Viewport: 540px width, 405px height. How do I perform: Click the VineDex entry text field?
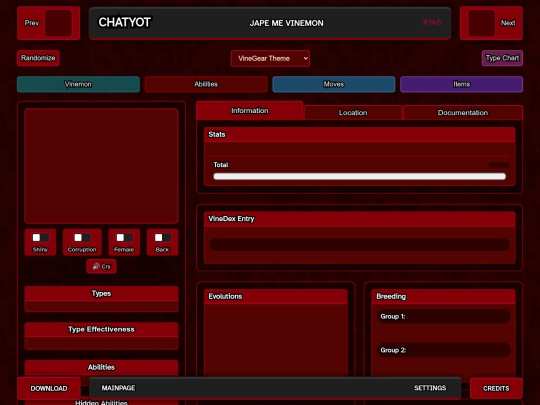pyautogui.click(x=360, y=245)
